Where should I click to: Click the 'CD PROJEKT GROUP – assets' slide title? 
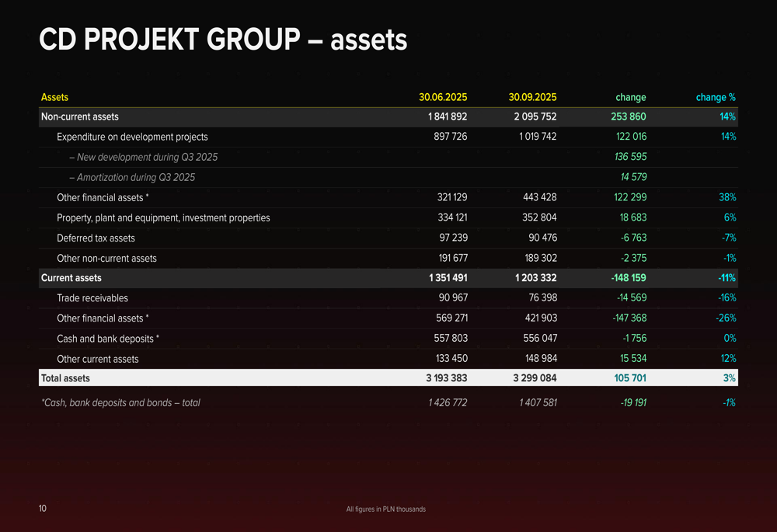click(x=223, y=40)
